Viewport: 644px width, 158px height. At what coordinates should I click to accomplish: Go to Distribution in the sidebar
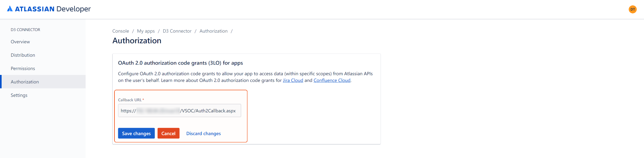[23, 55]
